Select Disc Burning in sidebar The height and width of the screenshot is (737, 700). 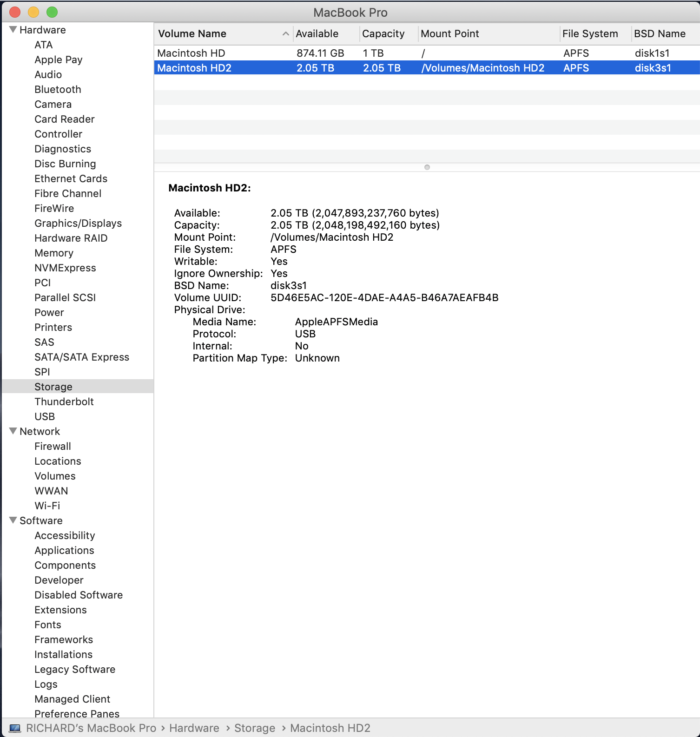[x=65, y=164]
